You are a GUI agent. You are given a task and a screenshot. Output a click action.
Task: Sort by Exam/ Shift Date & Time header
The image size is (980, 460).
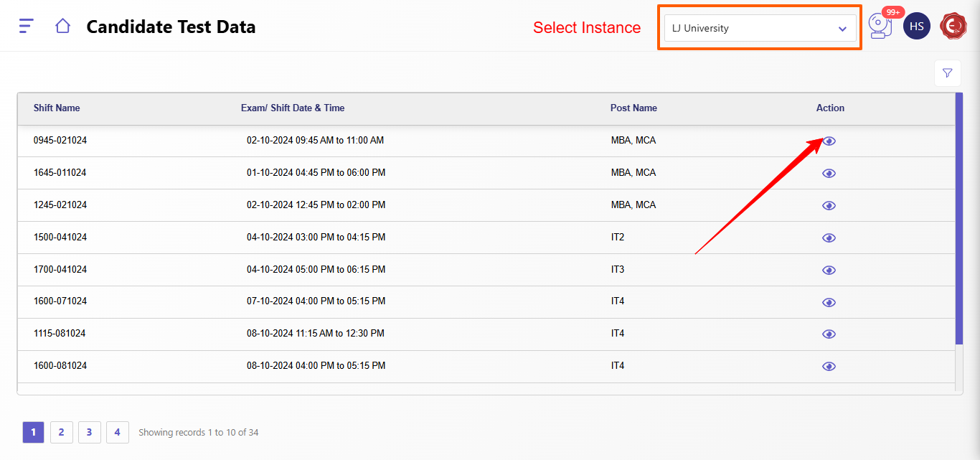pos(293,108)
